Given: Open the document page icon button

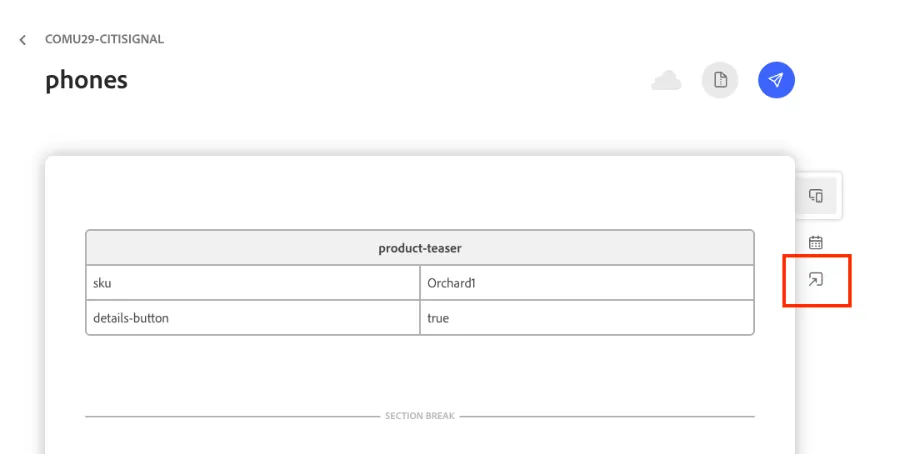Looking at the screenshot, I should click(720, 80).
